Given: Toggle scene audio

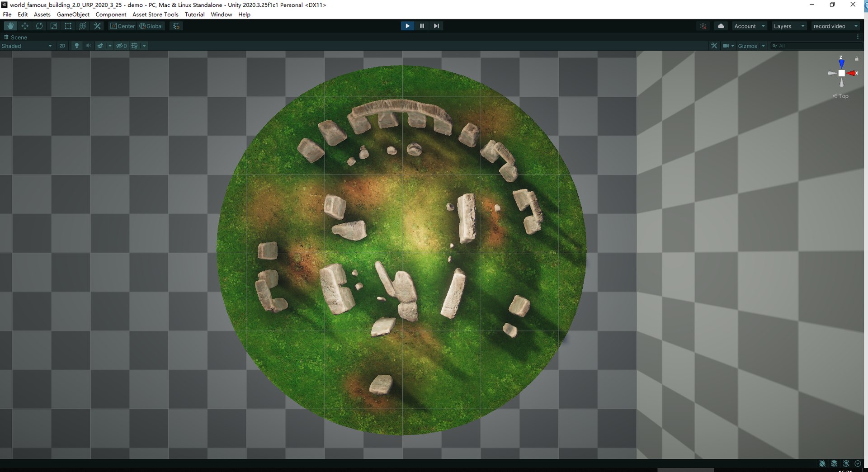Looking at the screenshot, I should pyautogui.click(x=88, y=46).
